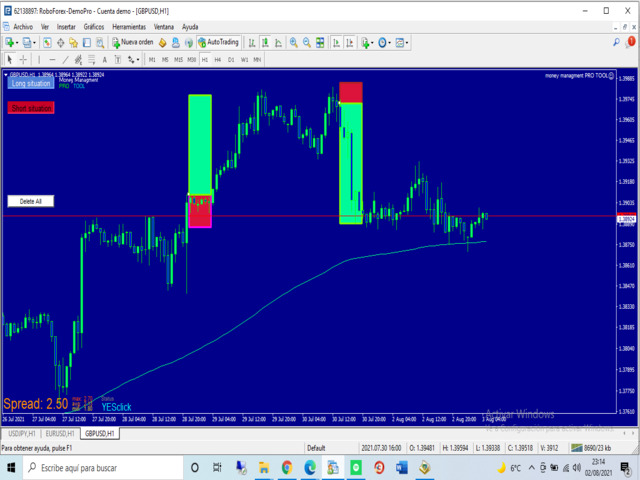Toggle the AutoTrading button
The image size is (640, 480).
218,42
